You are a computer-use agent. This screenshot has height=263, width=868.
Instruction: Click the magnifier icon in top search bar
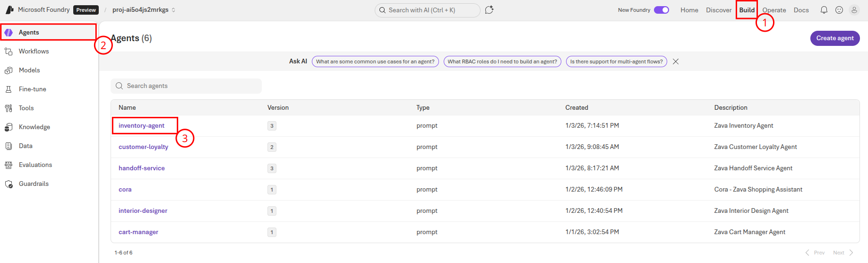click(382, 10)
